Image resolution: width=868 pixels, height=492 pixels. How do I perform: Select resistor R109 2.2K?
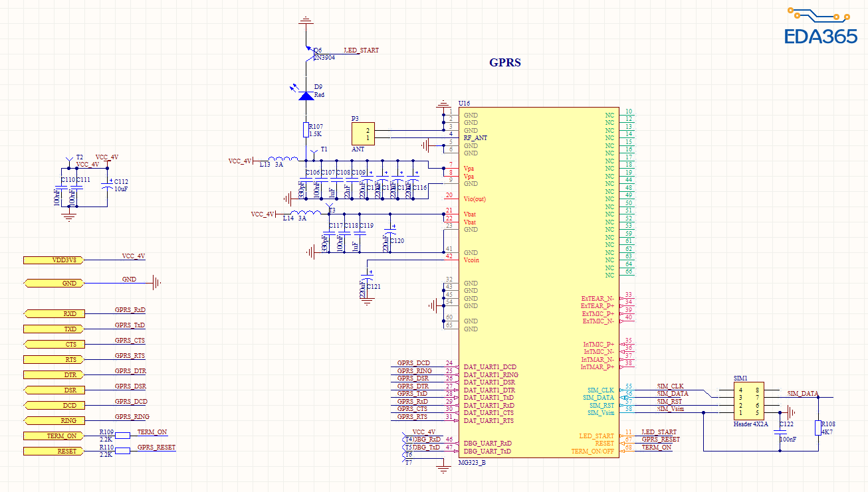tap(122, 436)
